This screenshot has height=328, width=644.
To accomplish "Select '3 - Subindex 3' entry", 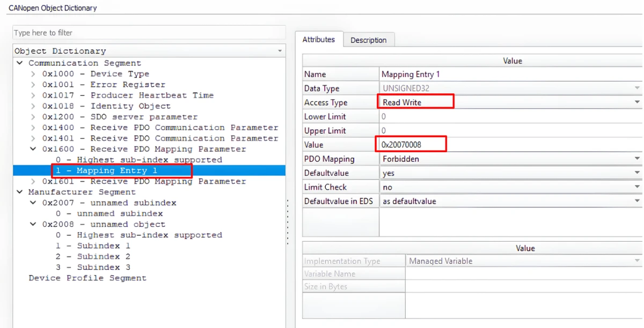I will point(93,267).
